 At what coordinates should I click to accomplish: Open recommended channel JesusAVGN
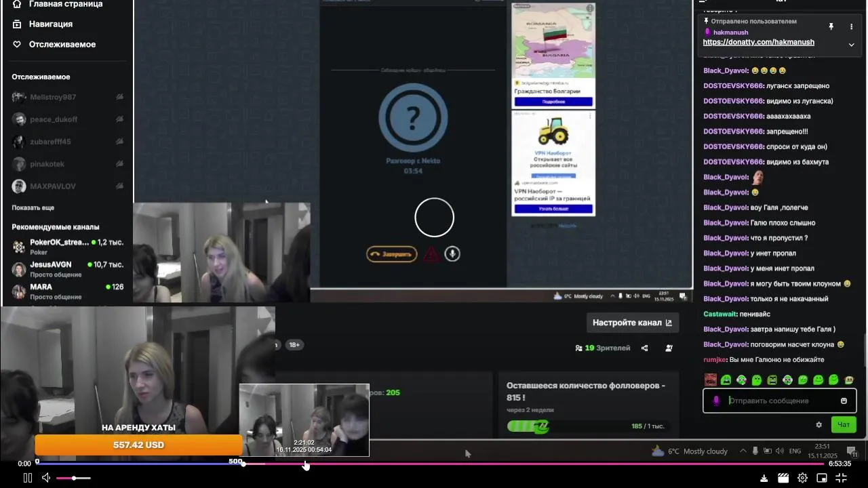[66, 269]
